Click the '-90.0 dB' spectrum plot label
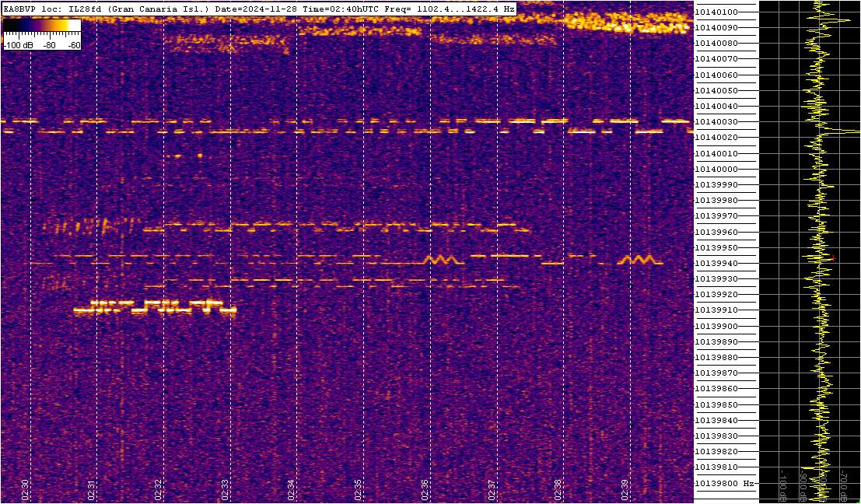 coord(804,486)
